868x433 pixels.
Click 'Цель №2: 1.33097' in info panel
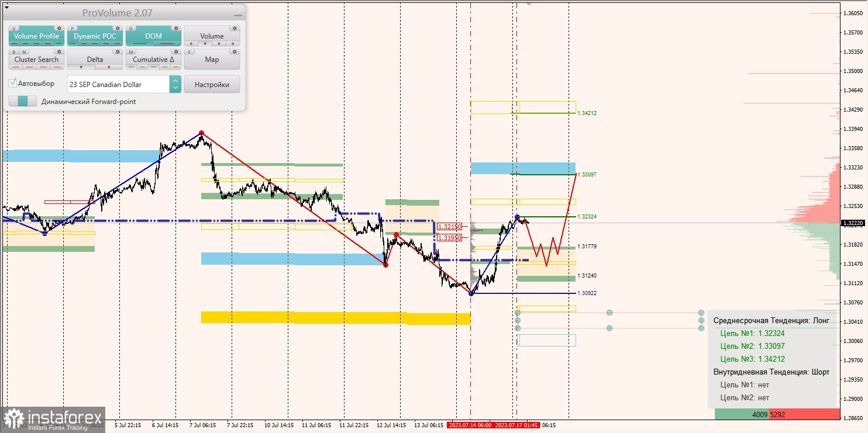[x=753, y=346]
